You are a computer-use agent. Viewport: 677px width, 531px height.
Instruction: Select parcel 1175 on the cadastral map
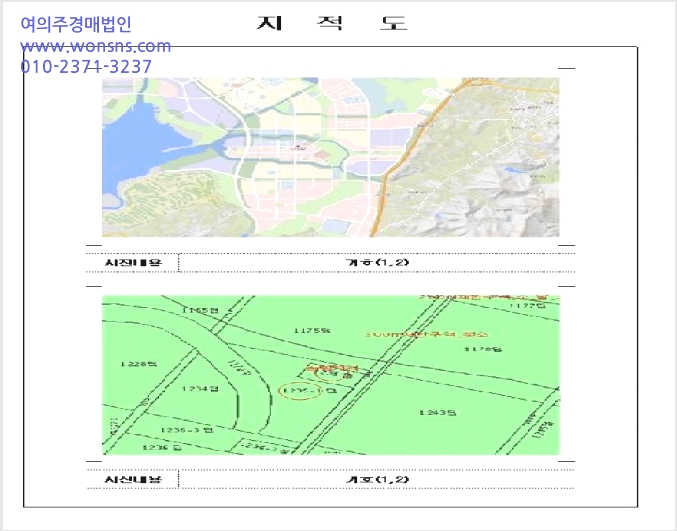pos(312,331)
